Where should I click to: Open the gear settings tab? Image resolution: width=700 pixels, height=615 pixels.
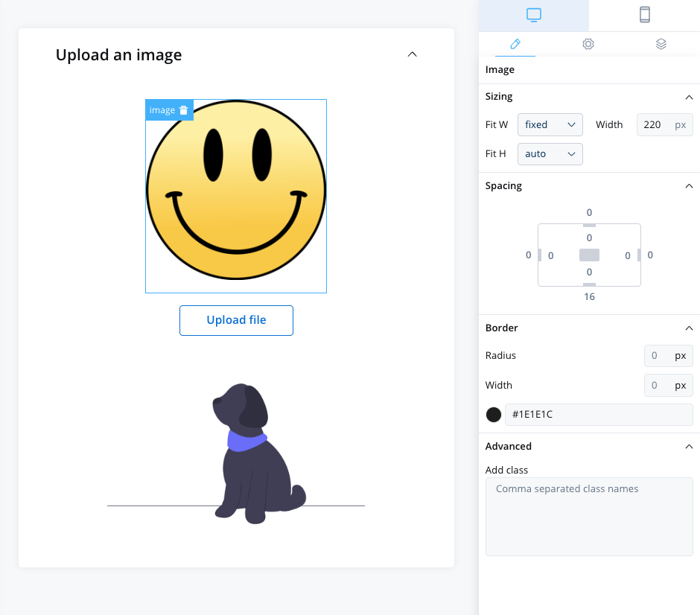(x=588, y=44)
